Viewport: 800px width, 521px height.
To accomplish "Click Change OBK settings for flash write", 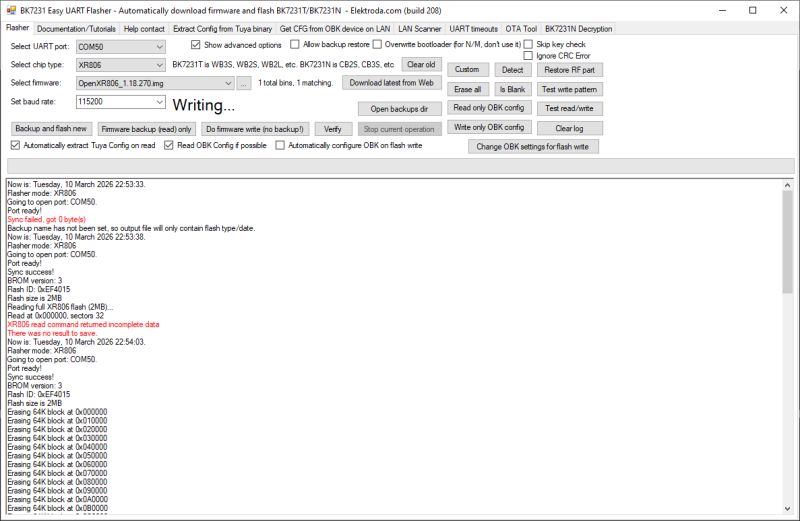I will (x=533, y=146).
